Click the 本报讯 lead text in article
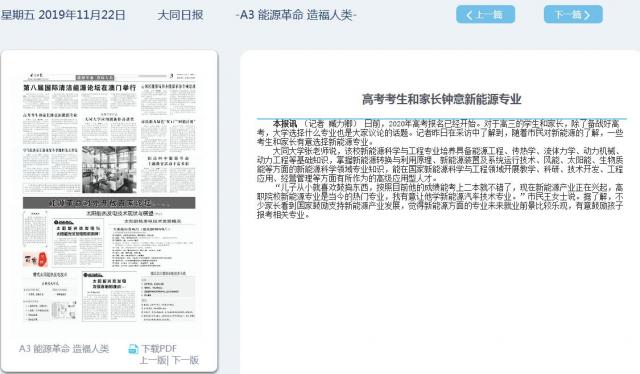This screenshot has width=640, height=374. [285, 123]
